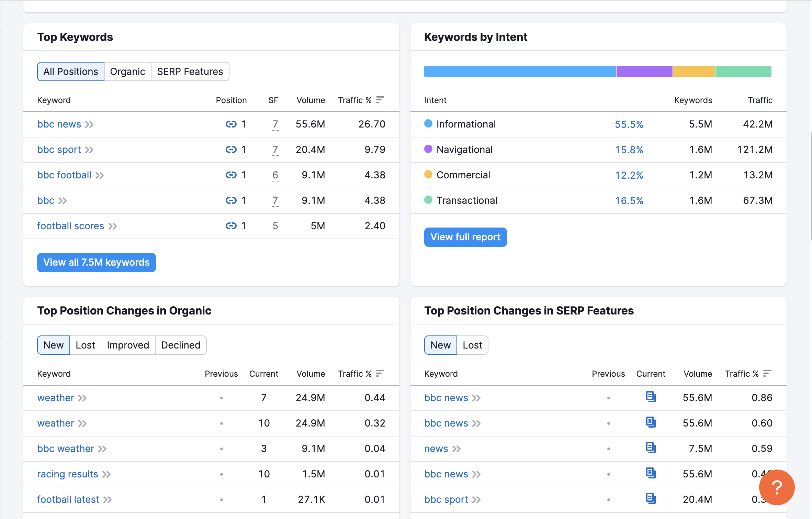Click the Traffic % sort icon in Top Keywords

coord(380,100)
